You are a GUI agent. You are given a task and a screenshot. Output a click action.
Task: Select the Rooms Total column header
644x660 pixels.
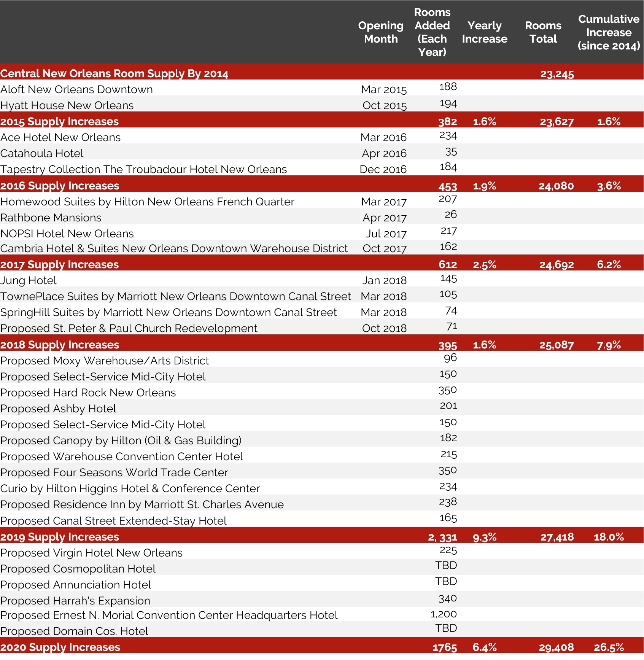pos(543,32)
